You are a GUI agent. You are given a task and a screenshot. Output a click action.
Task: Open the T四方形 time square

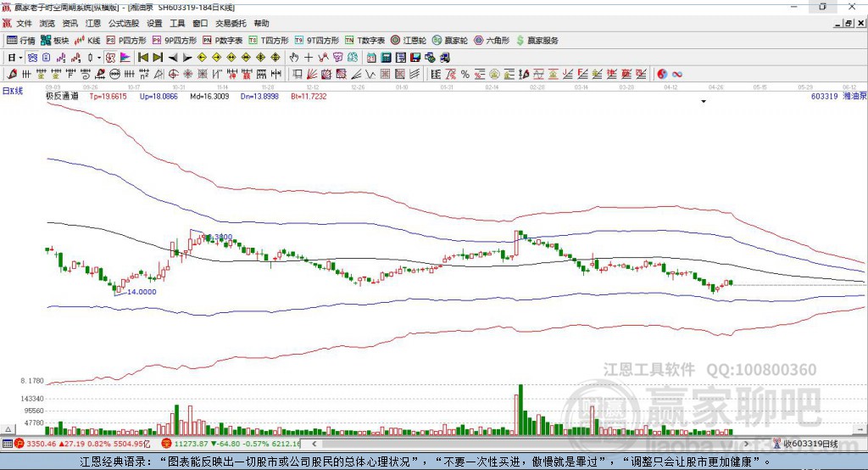click(x=269, y=41)
